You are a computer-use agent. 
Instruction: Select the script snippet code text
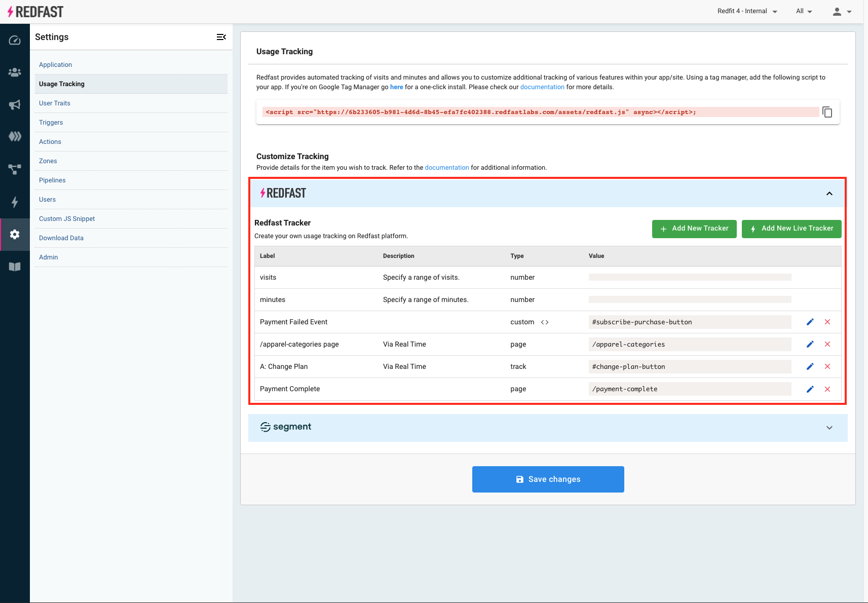pyautogui.click(x=480, y=112)
